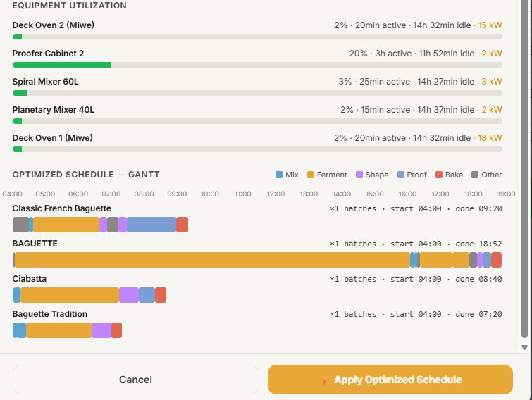Click the Other legend color swatch

pyautogui.click(x=475, y=175)
